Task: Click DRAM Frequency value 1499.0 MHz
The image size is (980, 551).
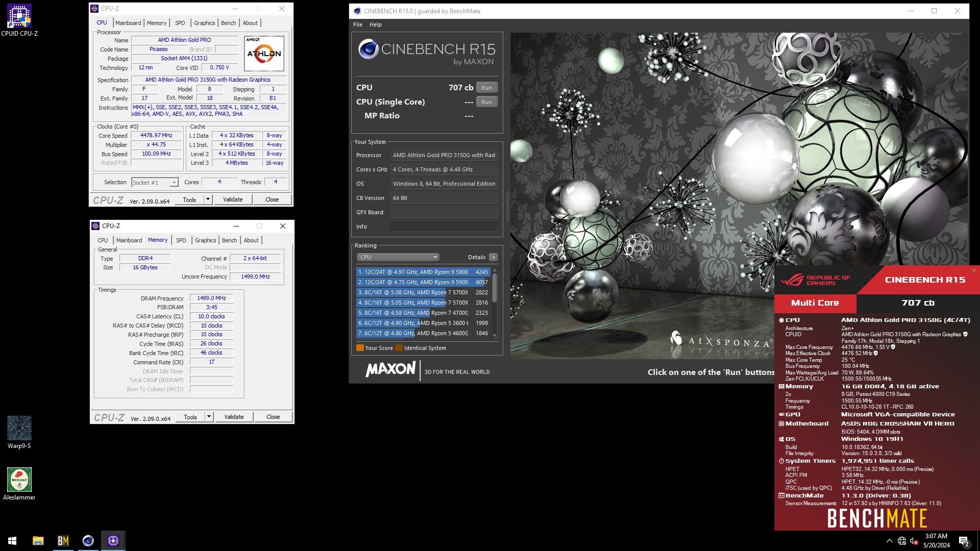Action: [211, 298]
